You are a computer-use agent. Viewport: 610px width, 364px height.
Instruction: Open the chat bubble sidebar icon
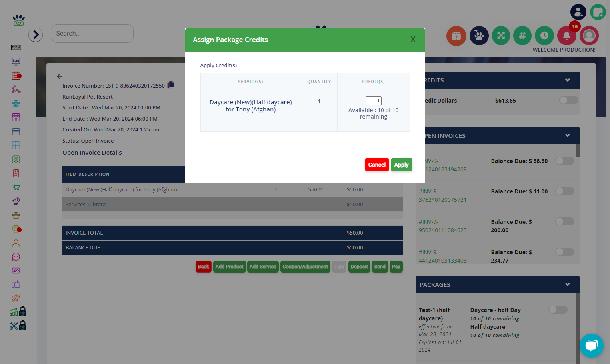16,257
